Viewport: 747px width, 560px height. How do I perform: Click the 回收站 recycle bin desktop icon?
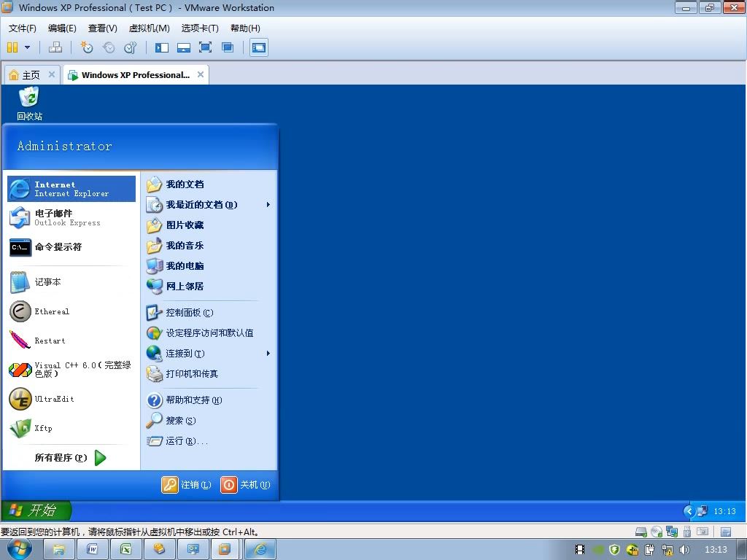click(29, 104)
